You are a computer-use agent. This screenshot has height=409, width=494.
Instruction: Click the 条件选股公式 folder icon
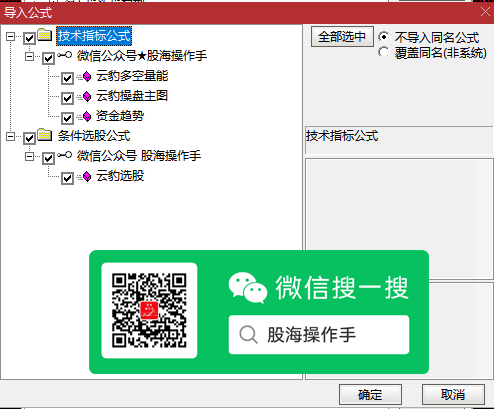45,135
